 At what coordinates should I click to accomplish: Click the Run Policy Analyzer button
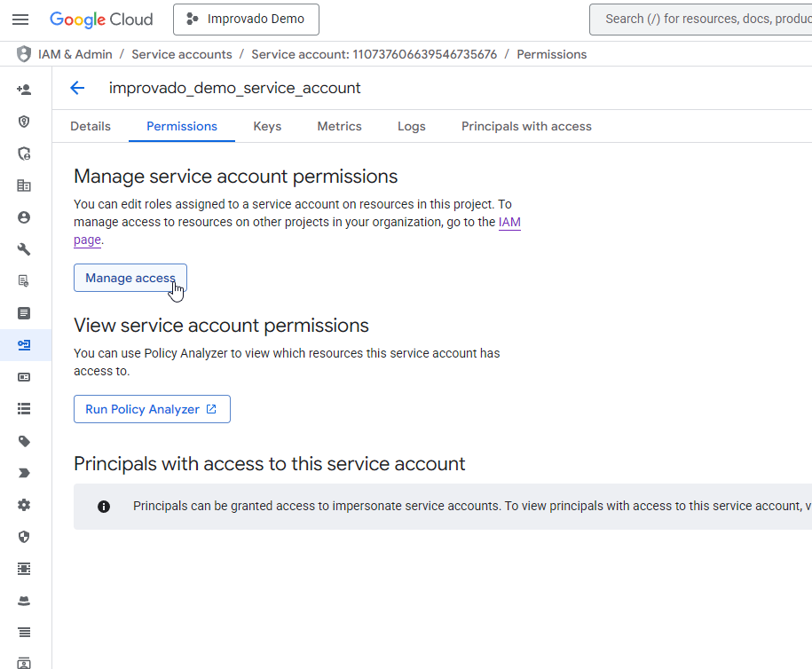tap(152, 409)
